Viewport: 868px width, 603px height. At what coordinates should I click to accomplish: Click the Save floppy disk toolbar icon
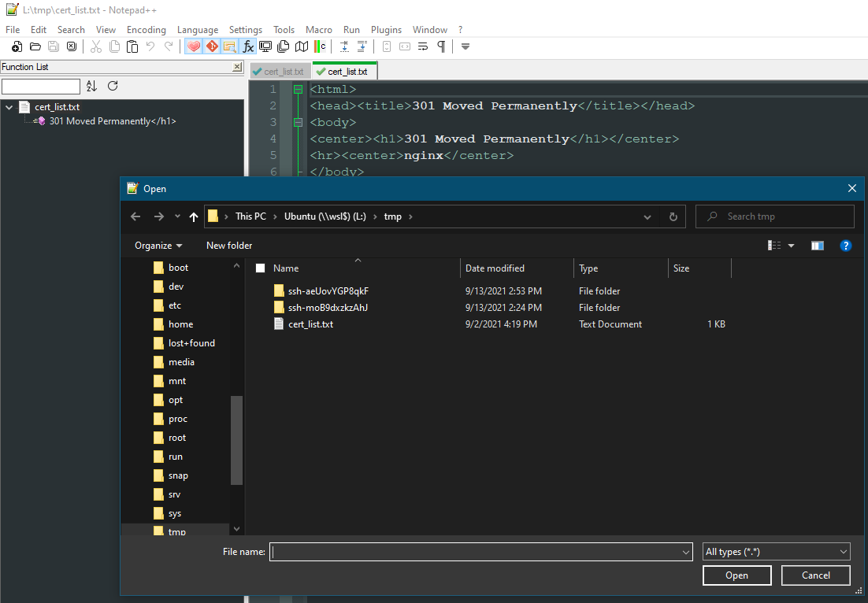[x=53, y=47]
